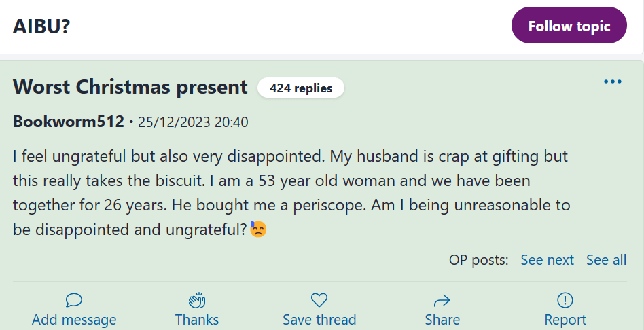The width and height of the screenshot is (644, 330).
Task: Open the AIBU? topic heading
Action: pyautogui.click(x=41, y=26)
